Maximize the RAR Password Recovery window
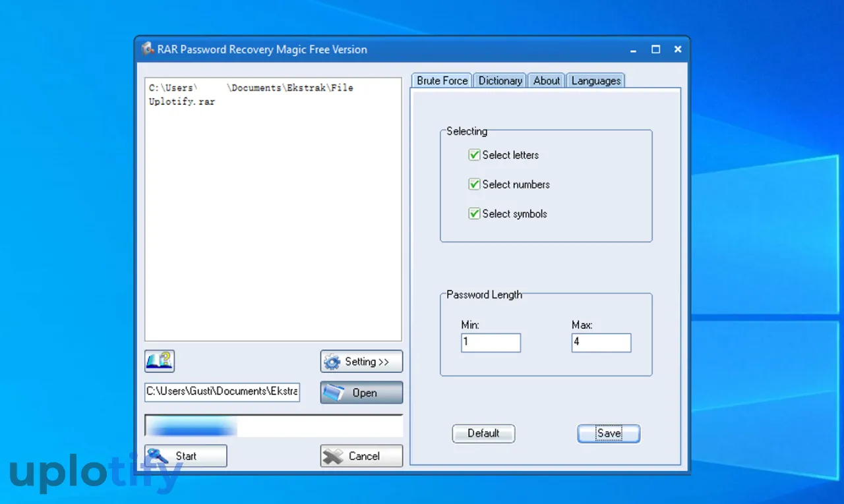Image resolution: width=844 pixels, height=504 pixels. tap(655, 49)
